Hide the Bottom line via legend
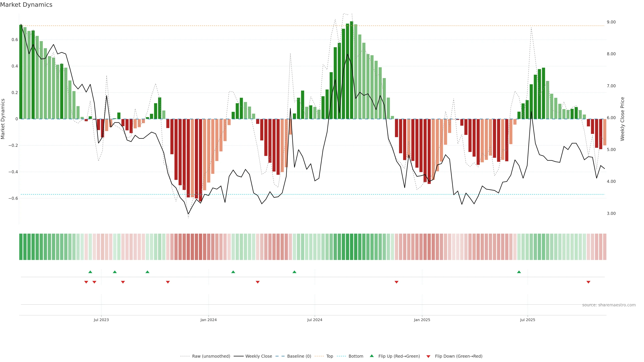 pyautogui.click(x=356, y=356)
